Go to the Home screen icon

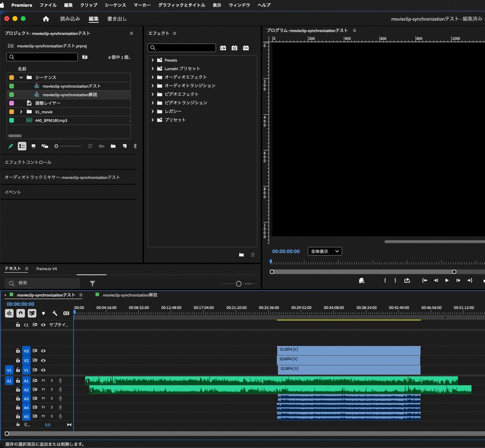tap(46, 19)
